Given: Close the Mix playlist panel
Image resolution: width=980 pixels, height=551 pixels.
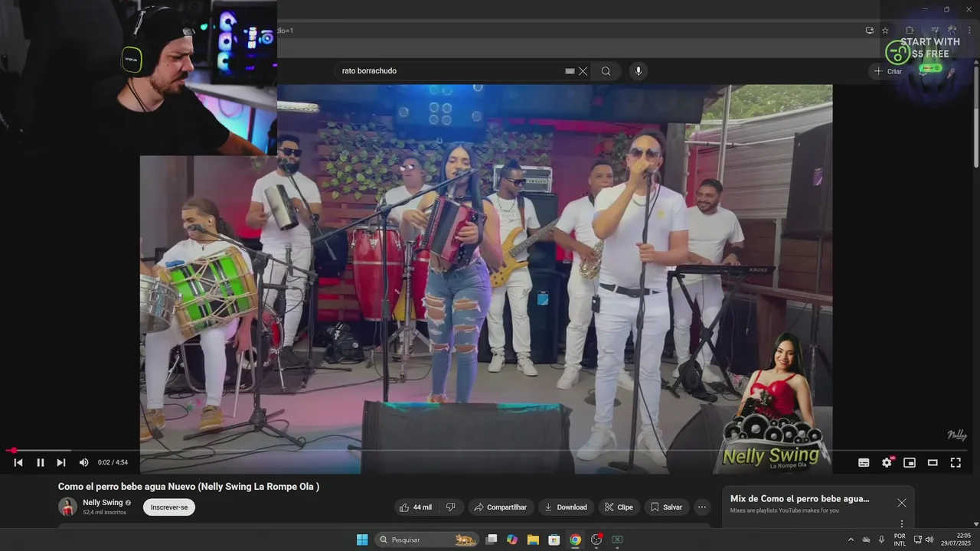Looking at the screenshot, I should [902, 503].
